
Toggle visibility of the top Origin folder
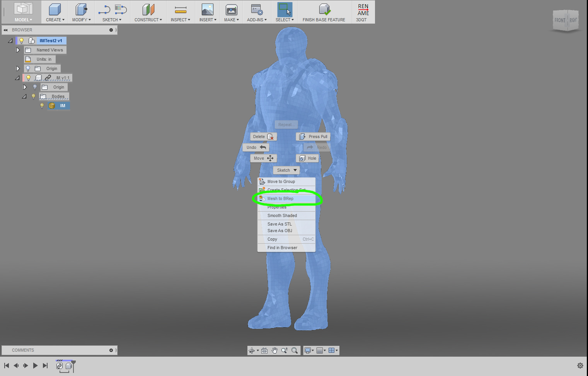28,68
